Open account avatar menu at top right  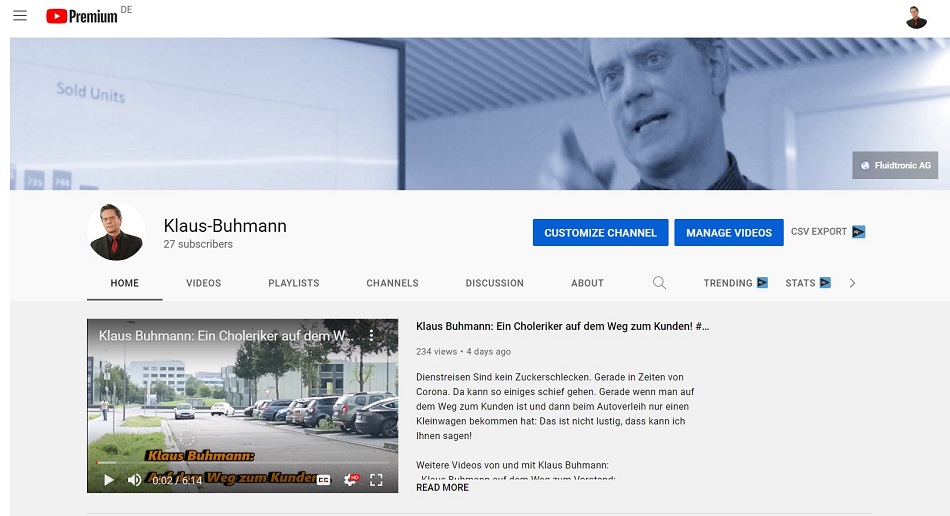pos(916,17)
